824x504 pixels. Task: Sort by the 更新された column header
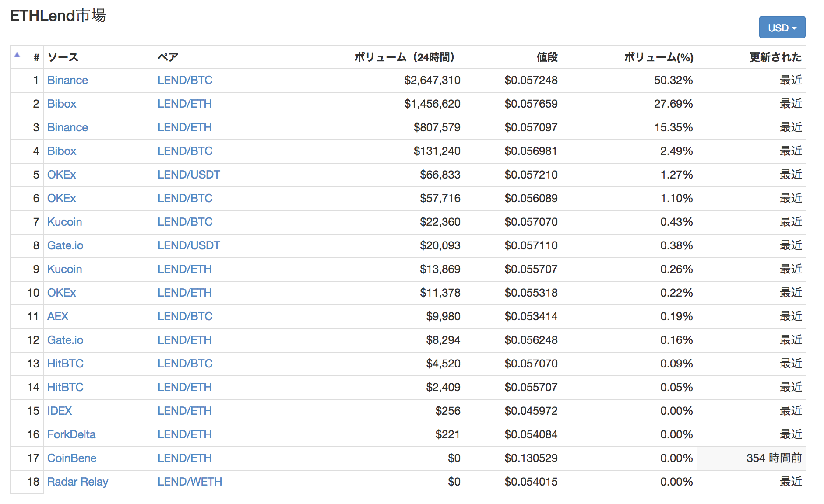[x=775, y=57]
